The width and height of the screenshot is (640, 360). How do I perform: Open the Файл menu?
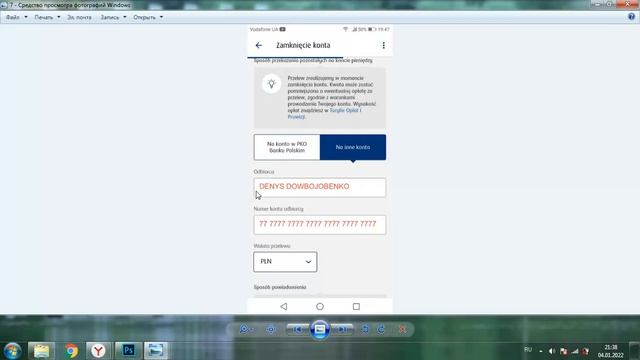point(16,17)
